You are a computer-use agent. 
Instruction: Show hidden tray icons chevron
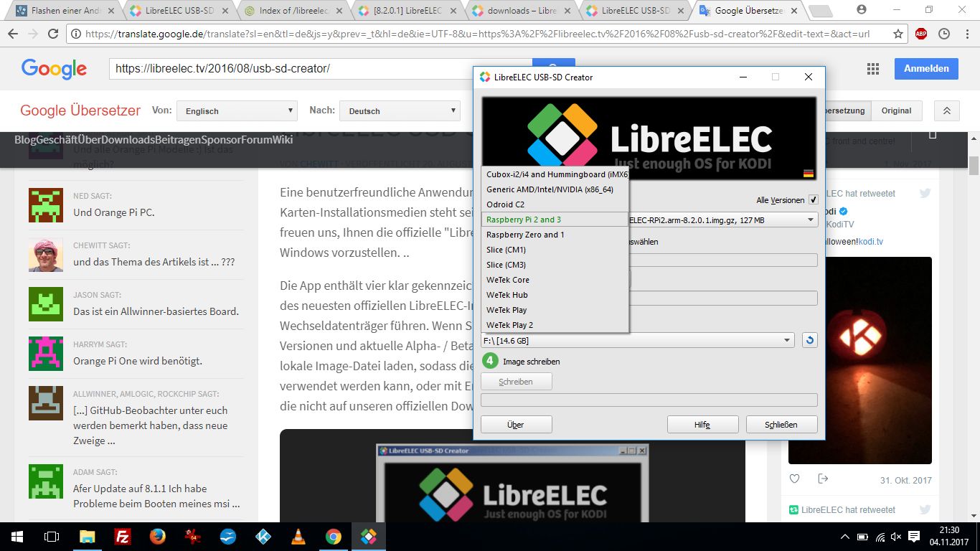coord(844,536)
